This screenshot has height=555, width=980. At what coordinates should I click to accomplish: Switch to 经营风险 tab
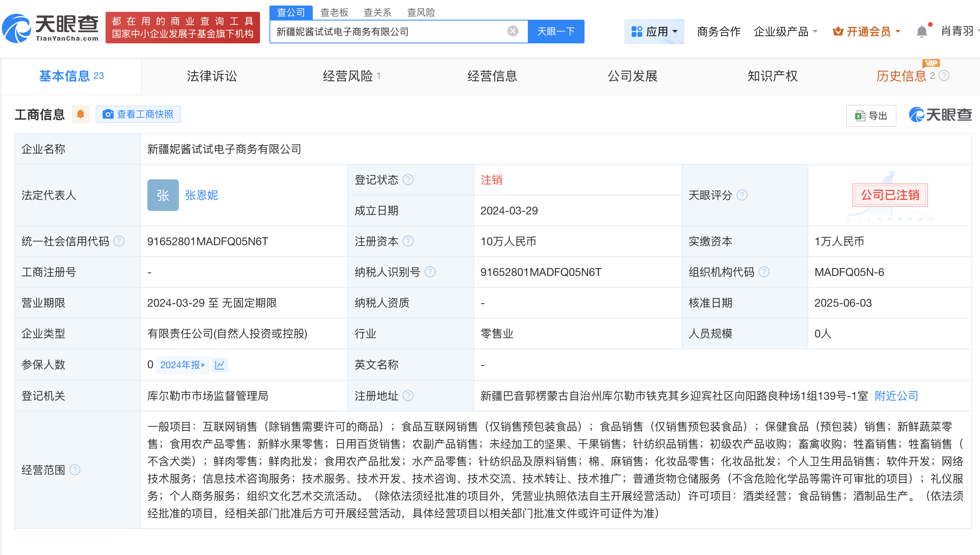point(351,76)
